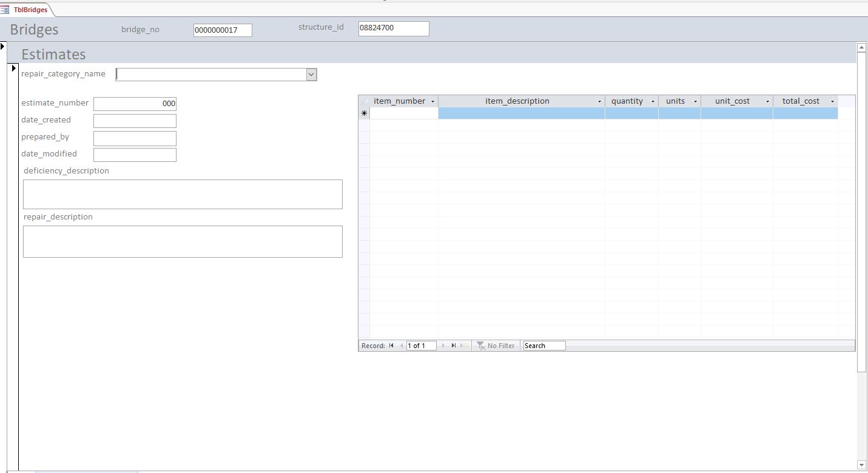Click the quantity column header text

pos(627,101)
